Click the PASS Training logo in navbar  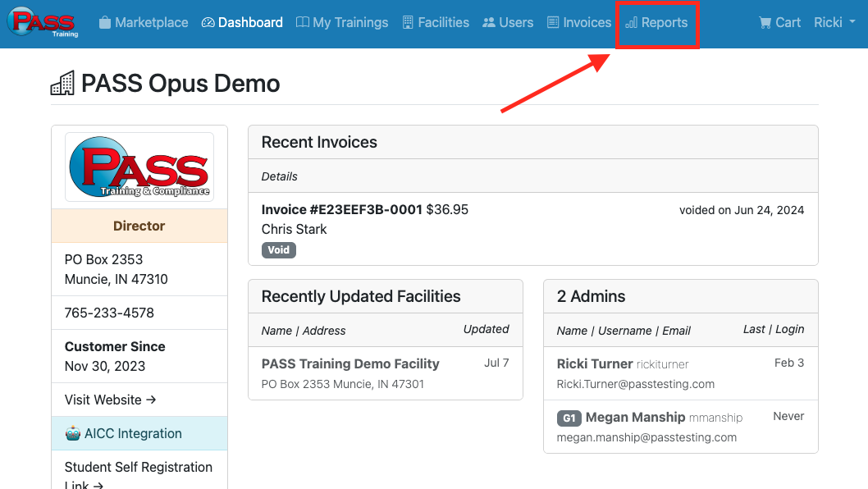click(x=43, y=22)
